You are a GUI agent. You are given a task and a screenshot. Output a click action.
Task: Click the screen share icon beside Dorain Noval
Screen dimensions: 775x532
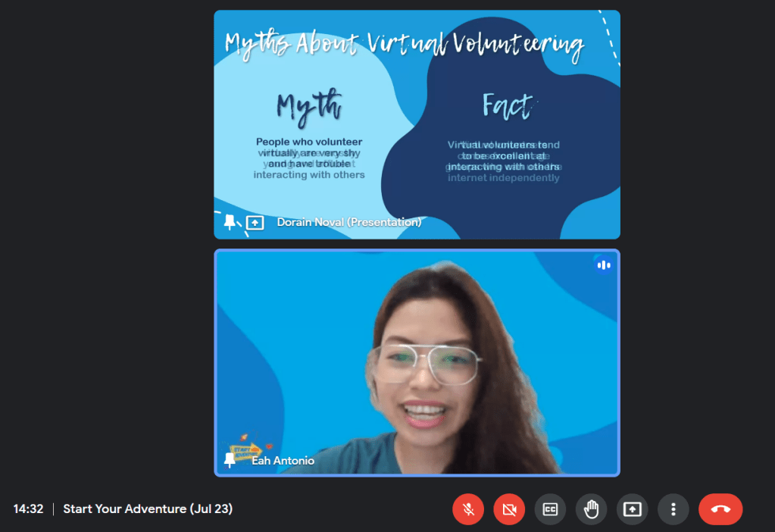255,223
